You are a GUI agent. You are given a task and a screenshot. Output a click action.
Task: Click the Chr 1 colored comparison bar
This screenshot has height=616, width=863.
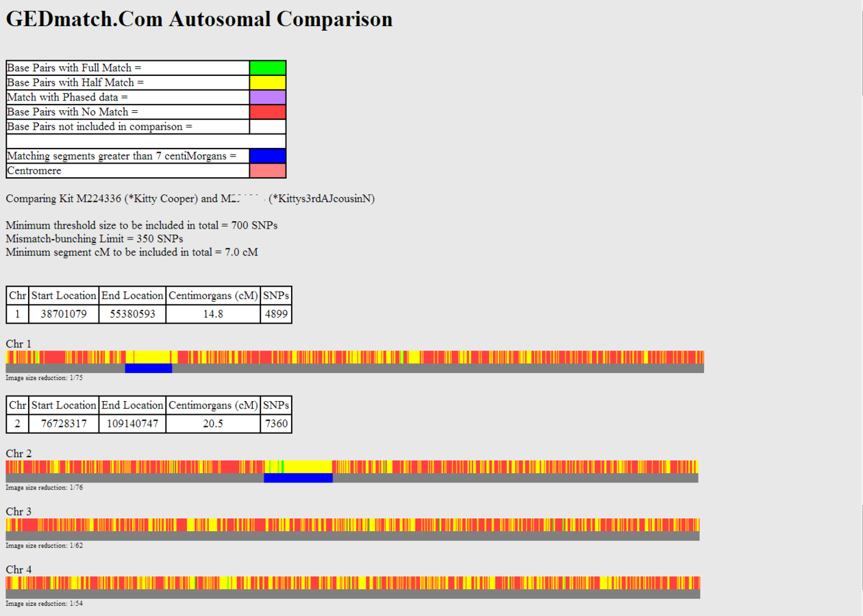click(x=355, y=357)
